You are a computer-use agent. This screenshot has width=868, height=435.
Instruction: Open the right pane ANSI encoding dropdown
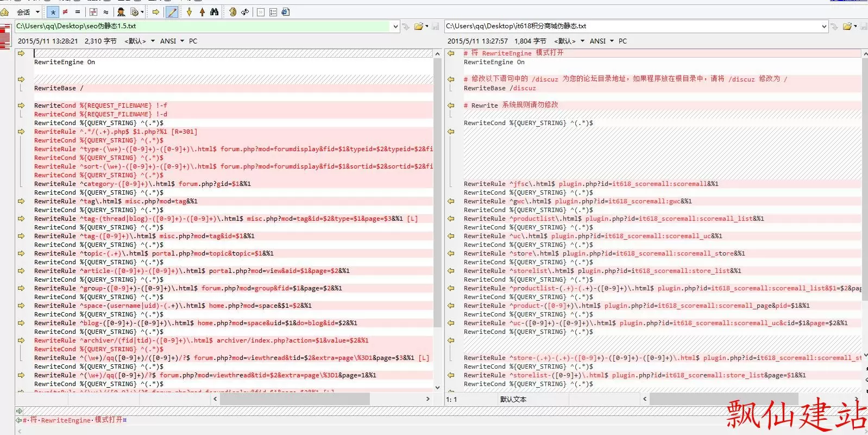[x=601, y=41]
